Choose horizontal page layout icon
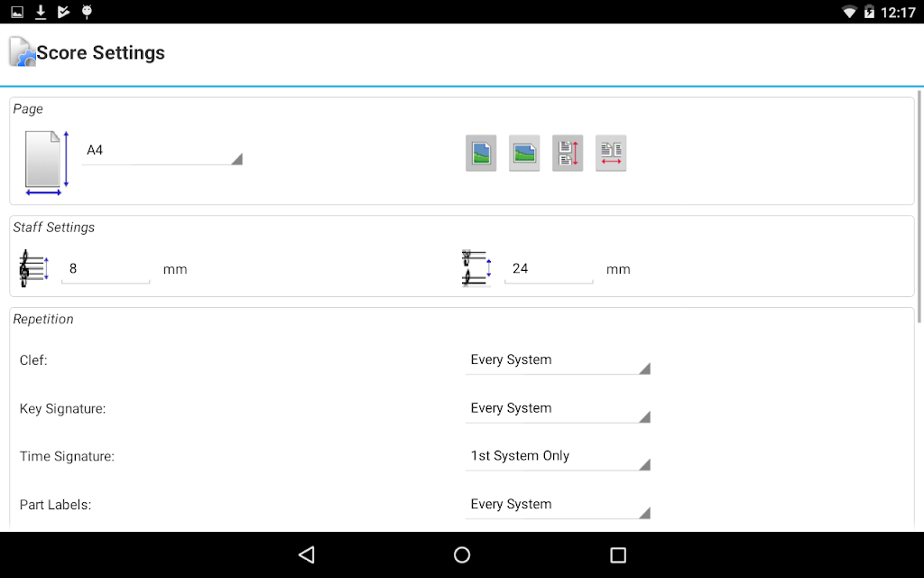 [611, 154]
